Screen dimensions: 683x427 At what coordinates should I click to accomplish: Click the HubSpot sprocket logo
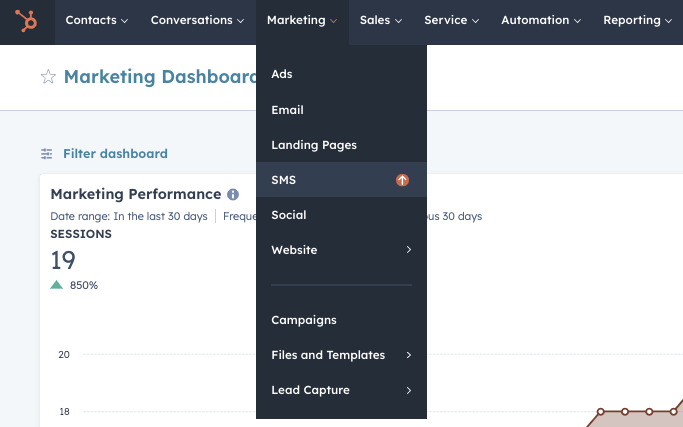pos(27,20)
